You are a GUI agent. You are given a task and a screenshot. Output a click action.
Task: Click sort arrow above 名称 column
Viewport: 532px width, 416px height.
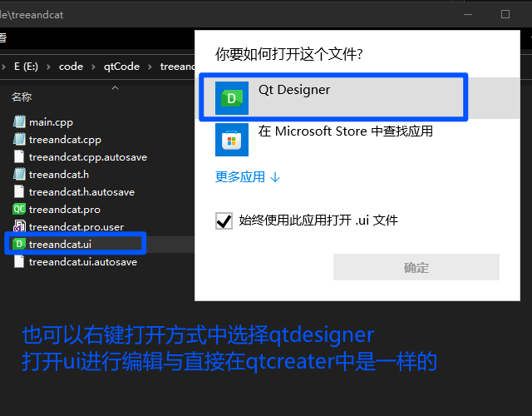[116, 88]
